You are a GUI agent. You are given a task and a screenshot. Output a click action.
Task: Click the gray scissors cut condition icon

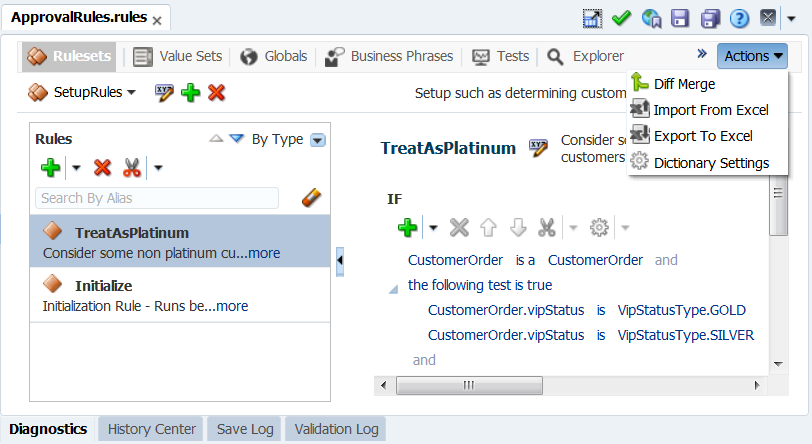[x=547, y=227]
